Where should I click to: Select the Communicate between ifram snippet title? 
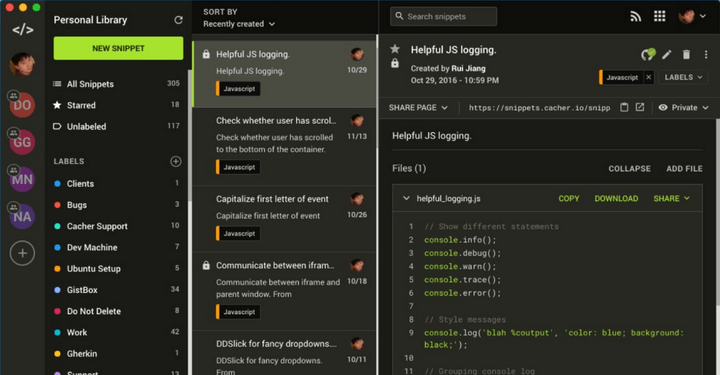coord(275,265)
